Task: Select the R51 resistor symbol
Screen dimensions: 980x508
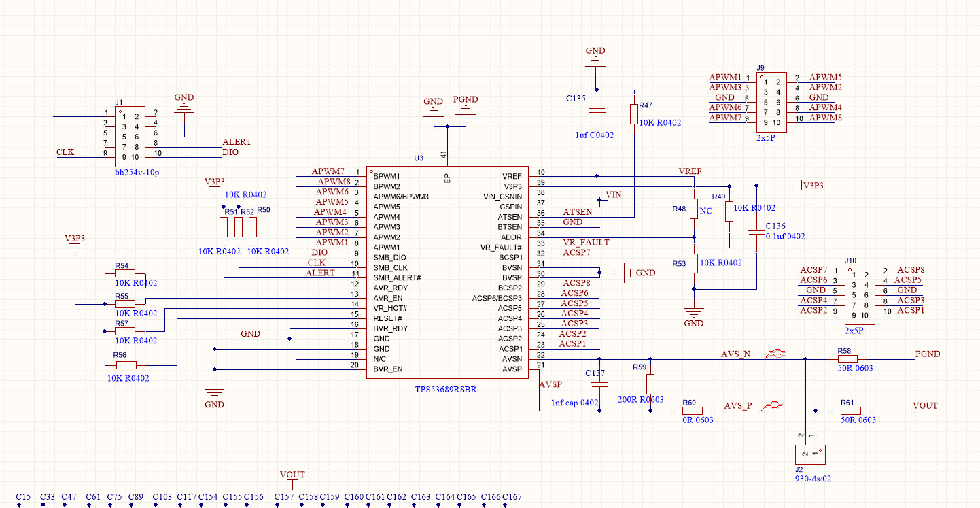Action: click(x=225, y=228)
